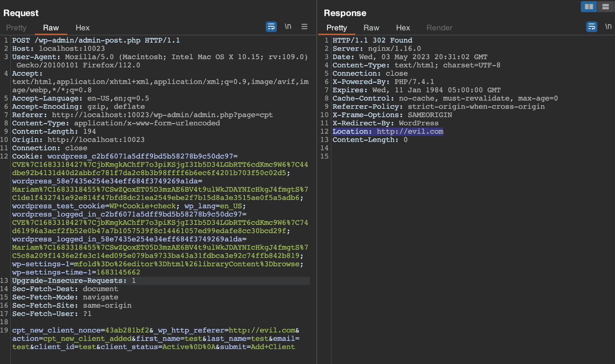Click the Sec-Fetch-Mode: navigate header
The width and height of the screenshot is (615, 364).
tap(65, 297)
